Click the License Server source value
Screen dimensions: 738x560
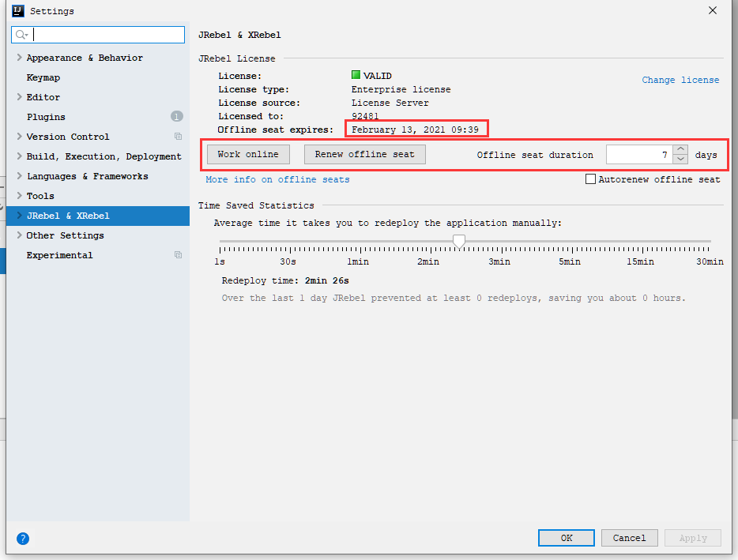[x=390, y=103]
